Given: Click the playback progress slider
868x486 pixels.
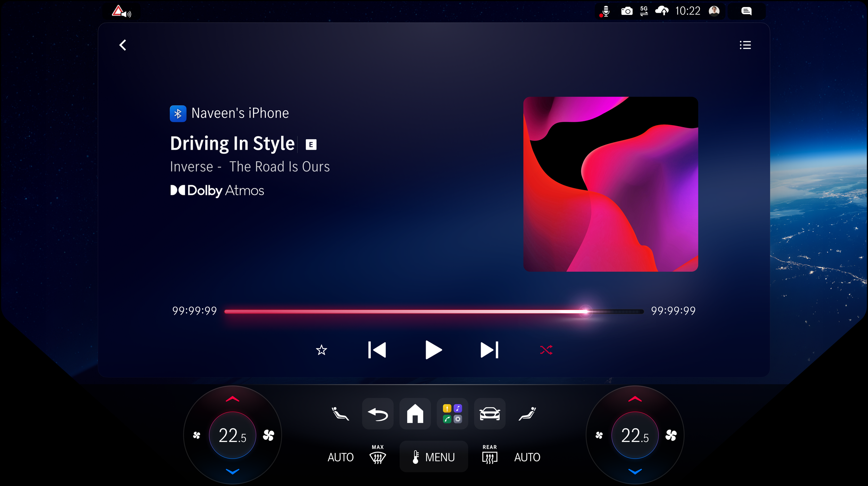Looking at the screenshot, I should 434,312.
